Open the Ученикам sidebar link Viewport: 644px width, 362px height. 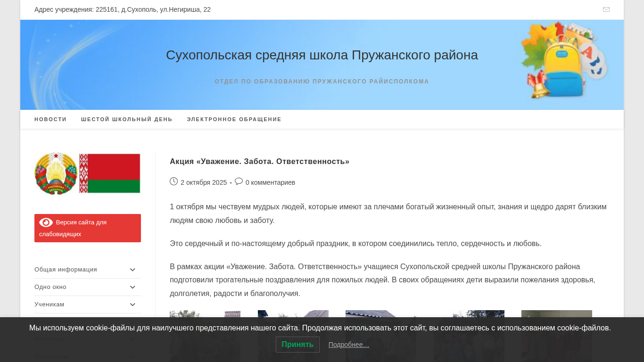49,304
